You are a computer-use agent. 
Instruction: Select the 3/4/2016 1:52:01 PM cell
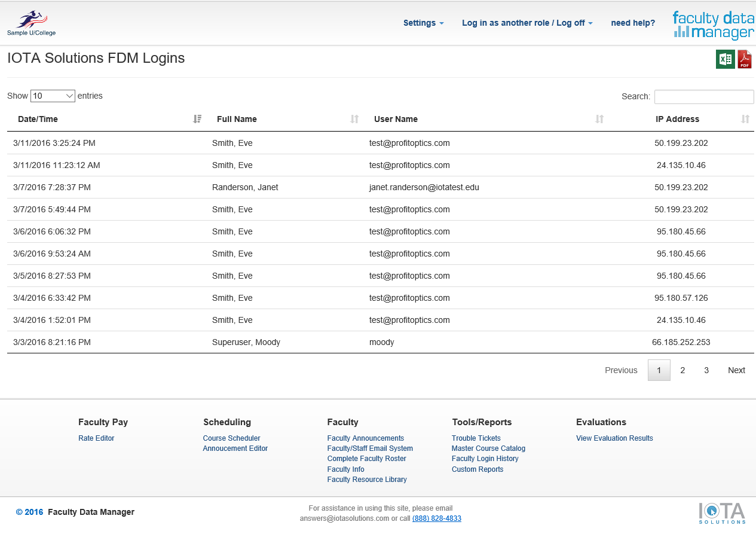(52, 320)
